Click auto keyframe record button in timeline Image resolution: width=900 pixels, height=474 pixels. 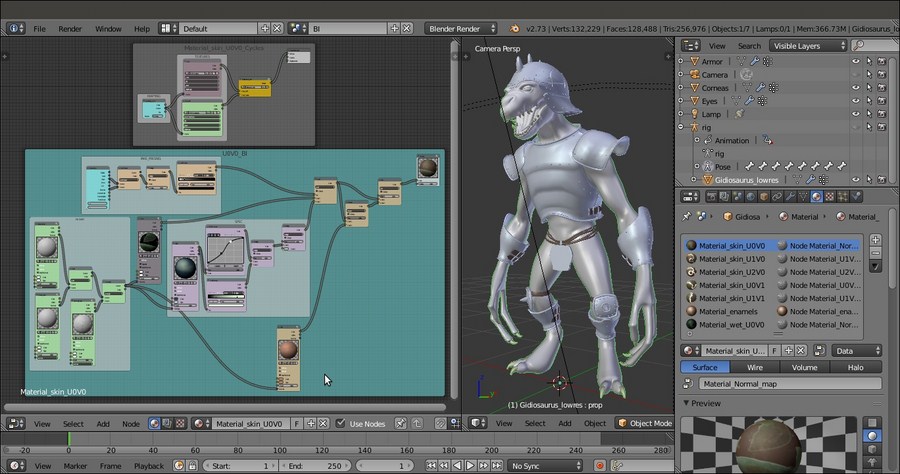600,465
